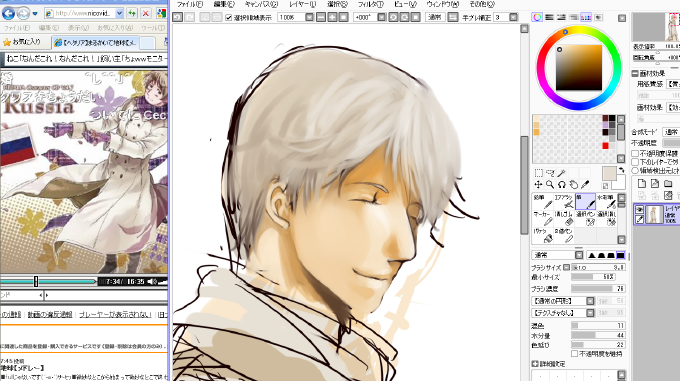Click the redo arrow in SAI toolbar
This screenshot has height=381, width=680.
190,17
